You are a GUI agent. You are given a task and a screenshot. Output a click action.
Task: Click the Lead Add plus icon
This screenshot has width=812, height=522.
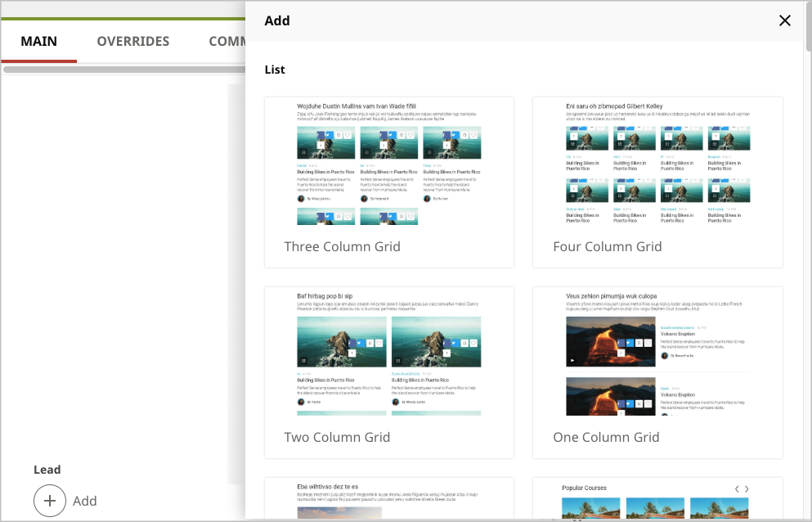[x=50, y=501]
